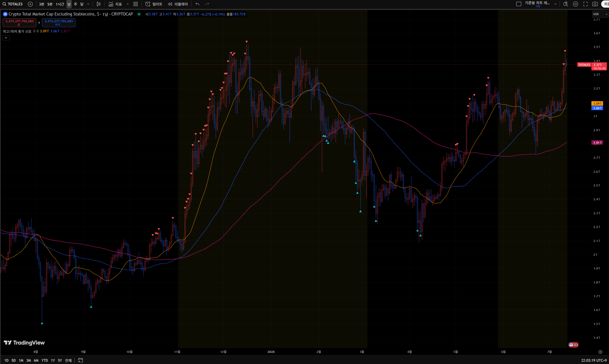Click the red 셀 sell button

click(x=19, y=23)
